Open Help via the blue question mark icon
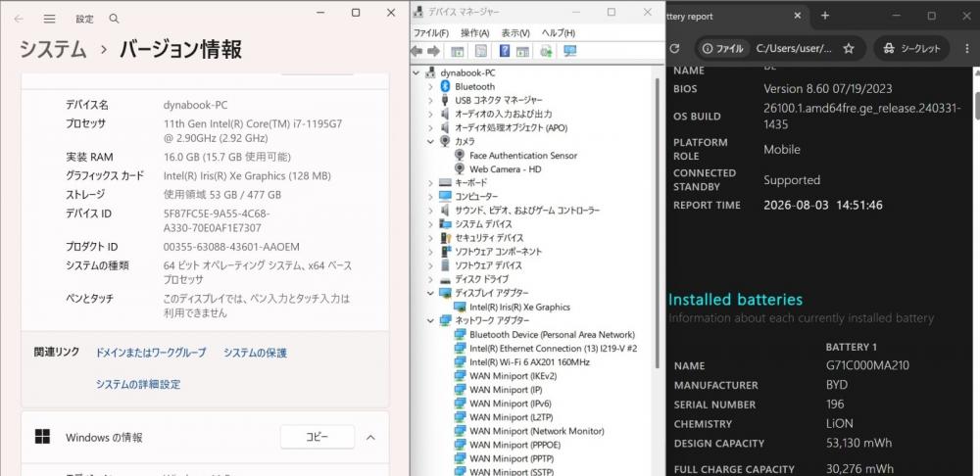Viewport: 980px width, 476px height. point(505,51)
